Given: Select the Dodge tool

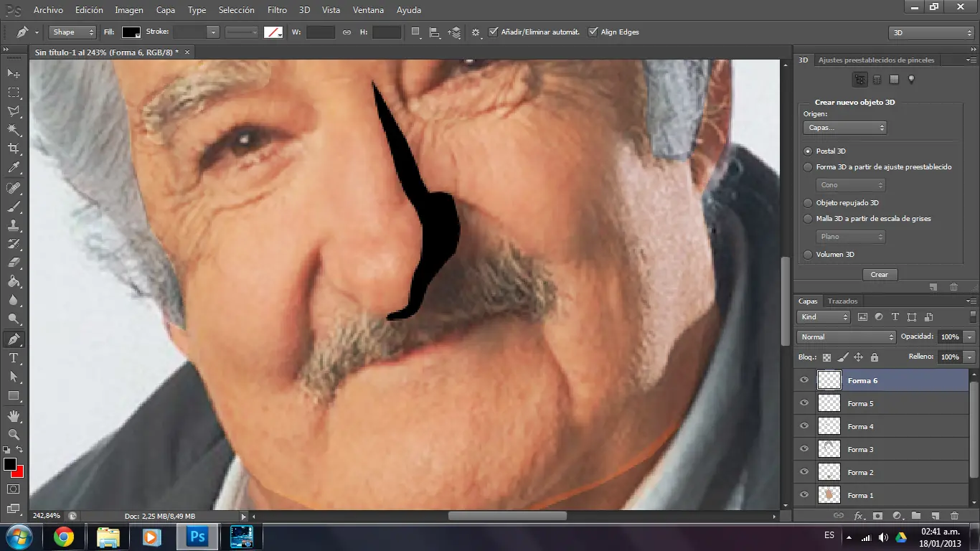Looking at the screenshot, I should click(x=14, y=319).
